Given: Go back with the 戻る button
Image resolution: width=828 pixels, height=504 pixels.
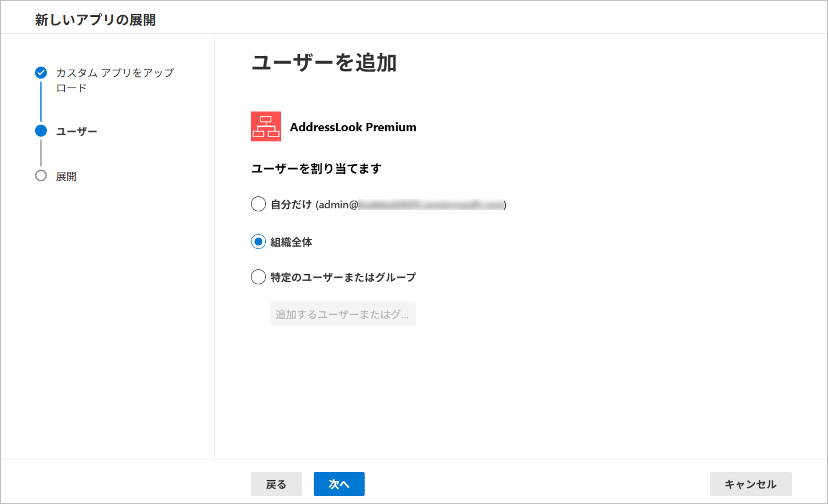Looking at the screenshot, I should (x=276, y=484).
